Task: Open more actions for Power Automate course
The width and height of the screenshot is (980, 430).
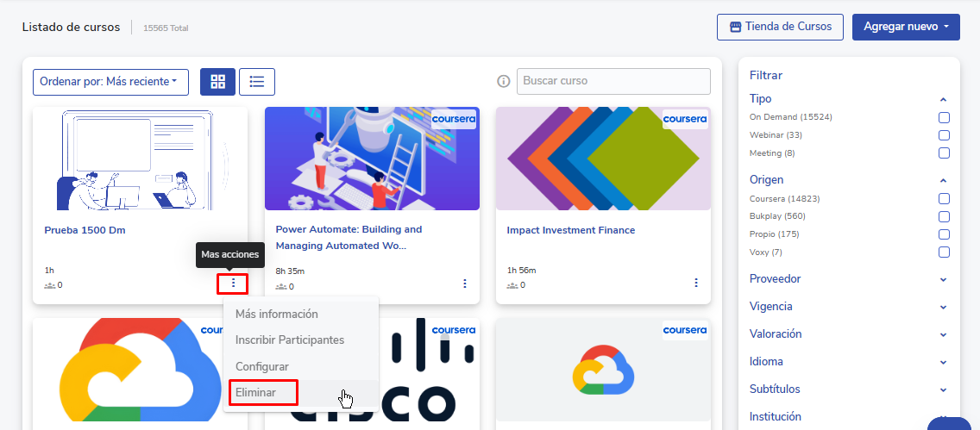Action: click(465, 284)
